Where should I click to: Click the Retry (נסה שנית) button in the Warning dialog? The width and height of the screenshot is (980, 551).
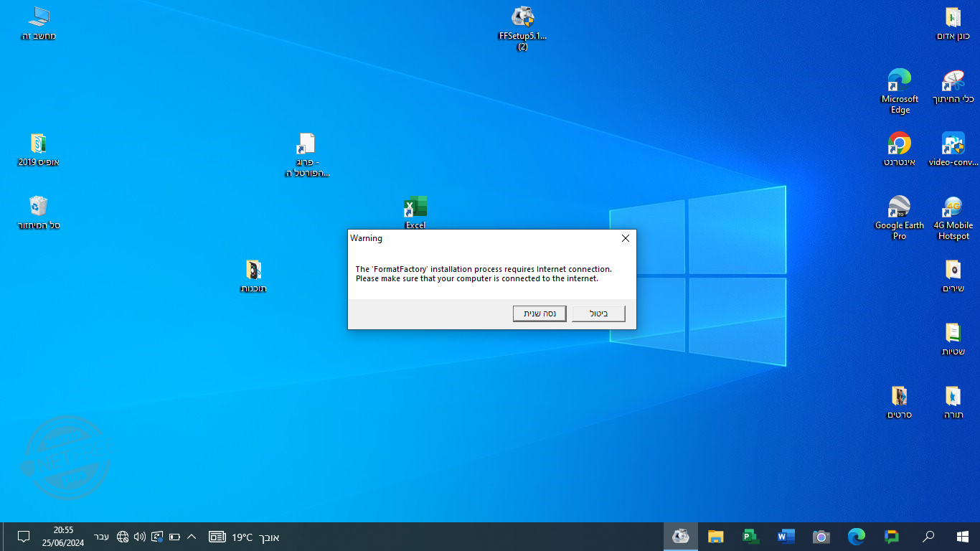pyautogui.click(x=540, y=314)
